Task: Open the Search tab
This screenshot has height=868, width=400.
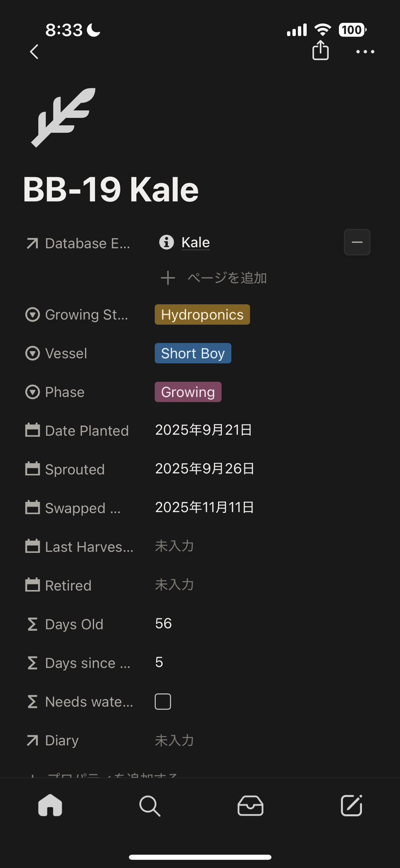Action: (150, 806)
